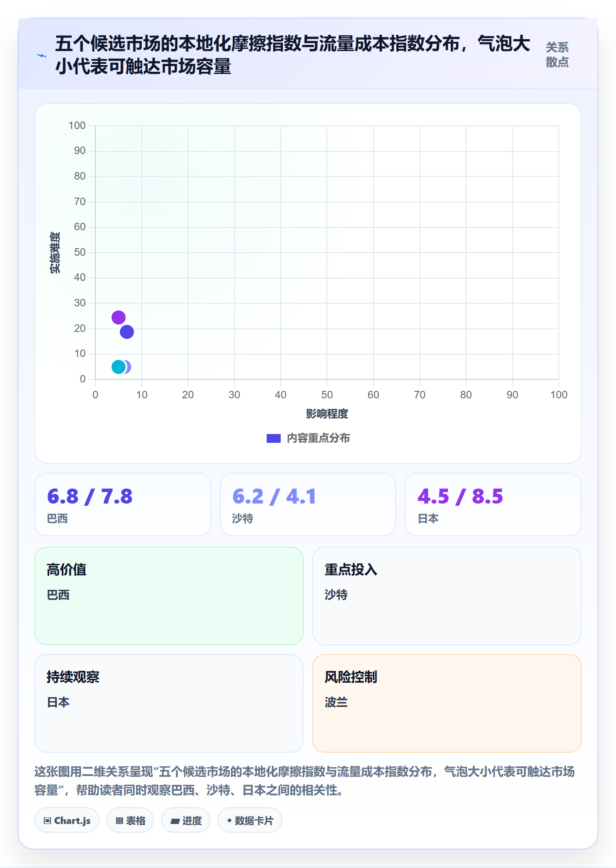Click the 波兰 text in the risk card
The width and height of the screenshot is (616, 868).
pos(336,702)
